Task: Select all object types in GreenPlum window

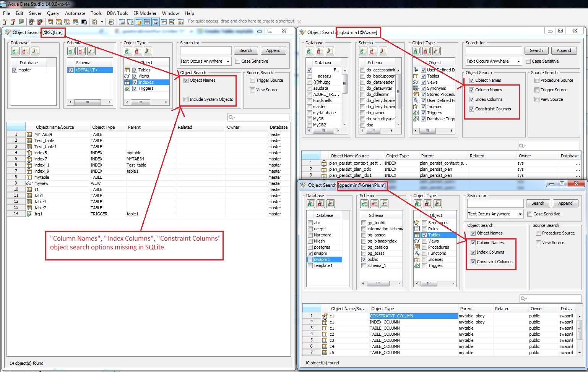Action: [418, 204]
